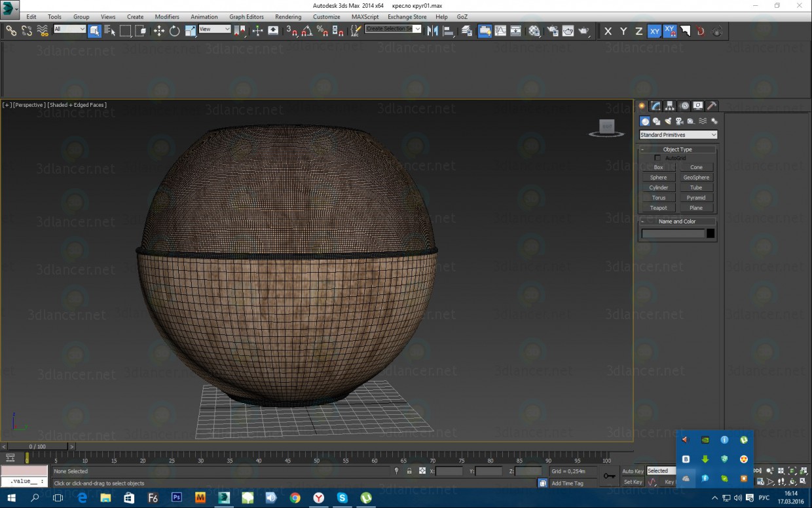Activate the Select and Move tool
Viewport: 812px width, 508px height.
(x=159, y=30)
